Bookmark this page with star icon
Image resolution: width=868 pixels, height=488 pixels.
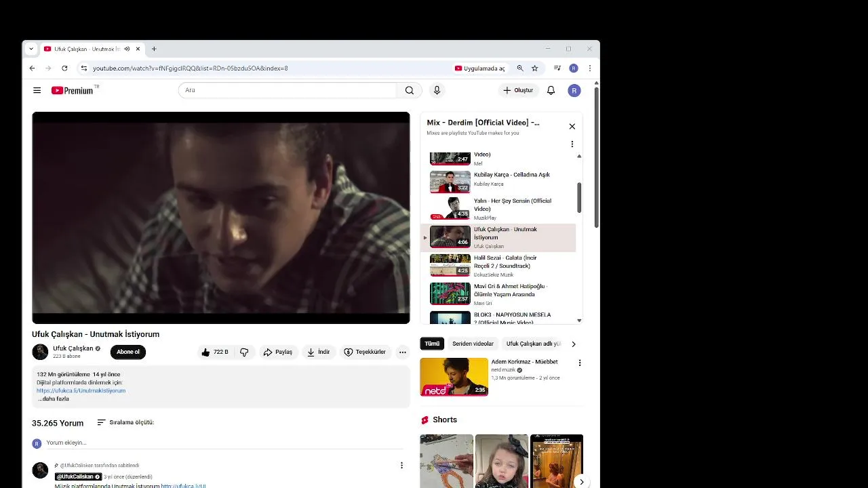point(534,68)
